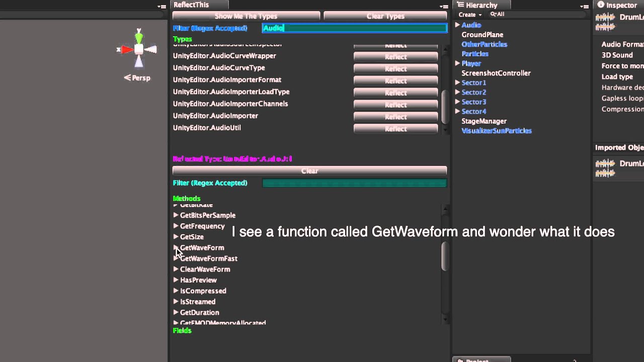Open the Create dropdown in Hierarchy
Image resolution: width=644 pixels, height=362 pixels.
pos(470,15)
